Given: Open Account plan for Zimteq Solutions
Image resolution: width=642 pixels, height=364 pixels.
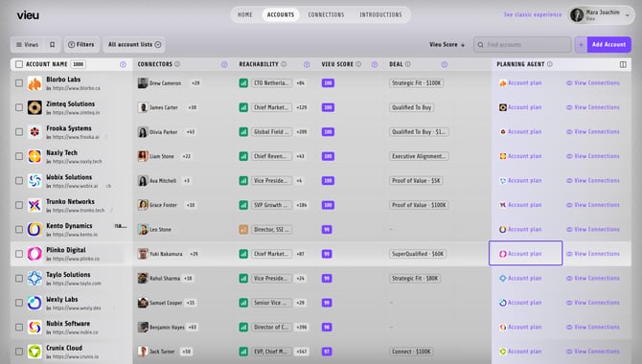Looking at the screenshot, I should [x=521, y=107].
